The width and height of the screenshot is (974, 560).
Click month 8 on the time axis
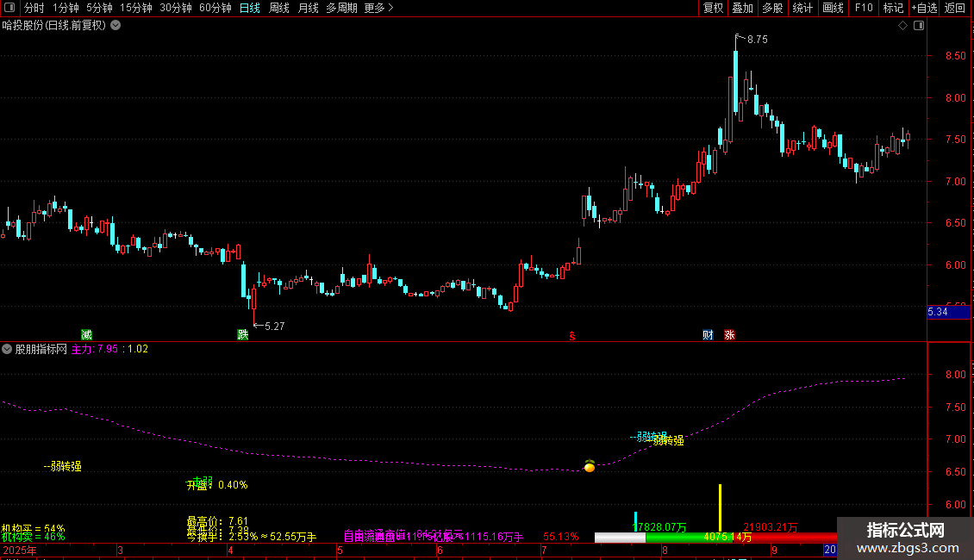(665, 551)
